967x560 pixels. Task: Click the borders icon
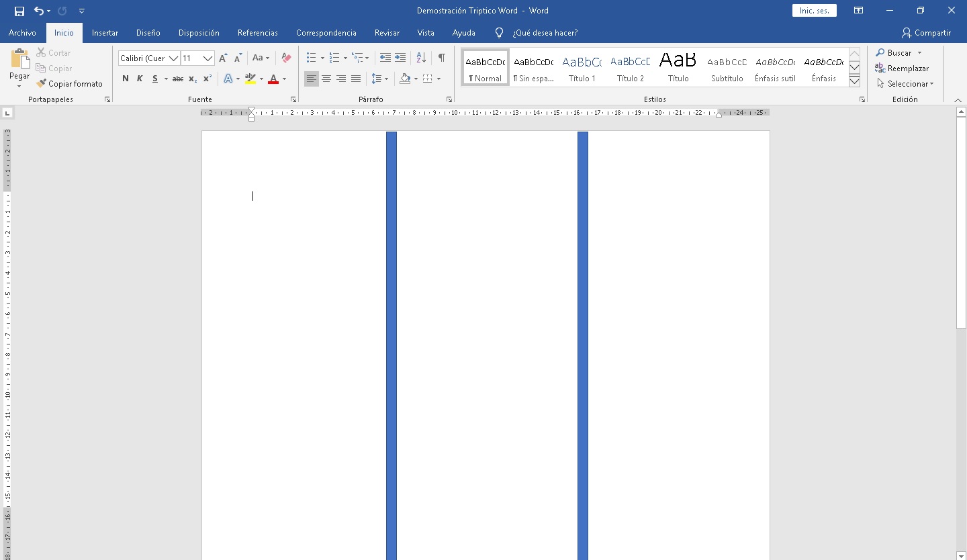[x=428, y=79]
